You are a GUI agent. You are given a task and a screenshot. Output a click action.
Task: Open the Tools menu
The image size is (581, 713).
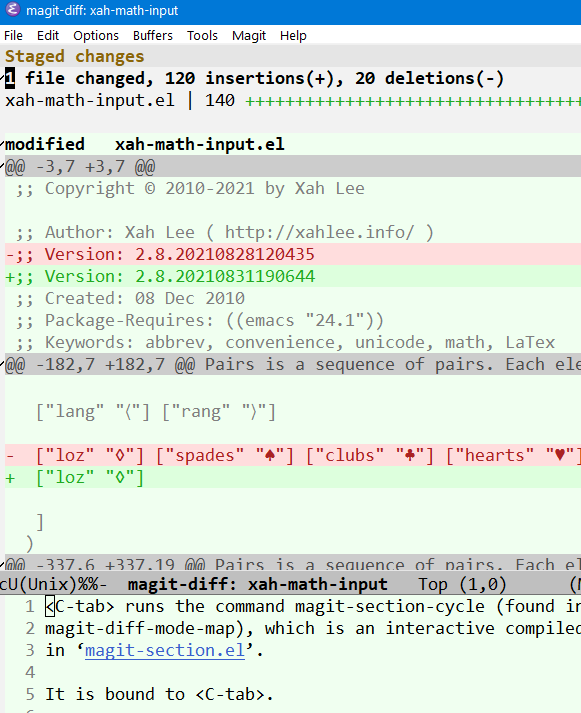[x=202, y=35]
